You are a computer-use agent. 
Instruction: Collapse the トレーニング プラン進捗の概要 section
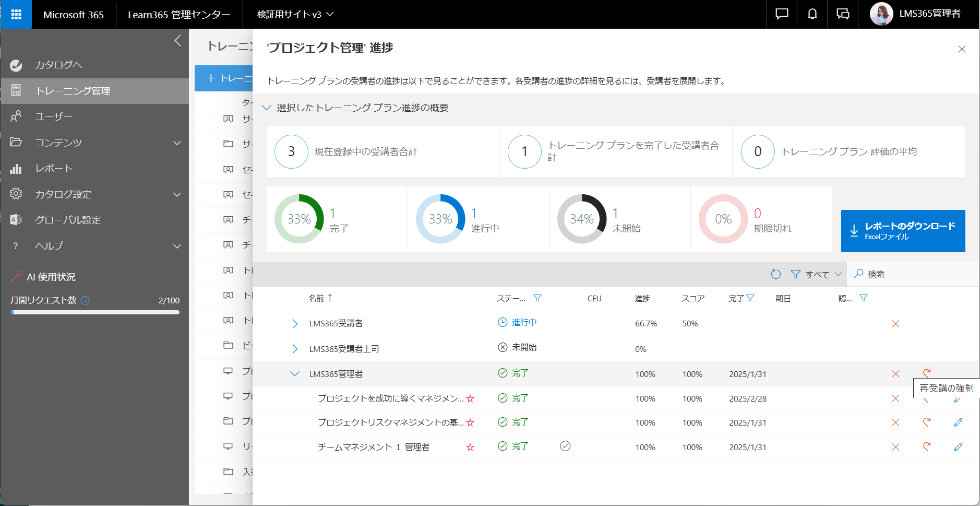click(x=267, y=108)
